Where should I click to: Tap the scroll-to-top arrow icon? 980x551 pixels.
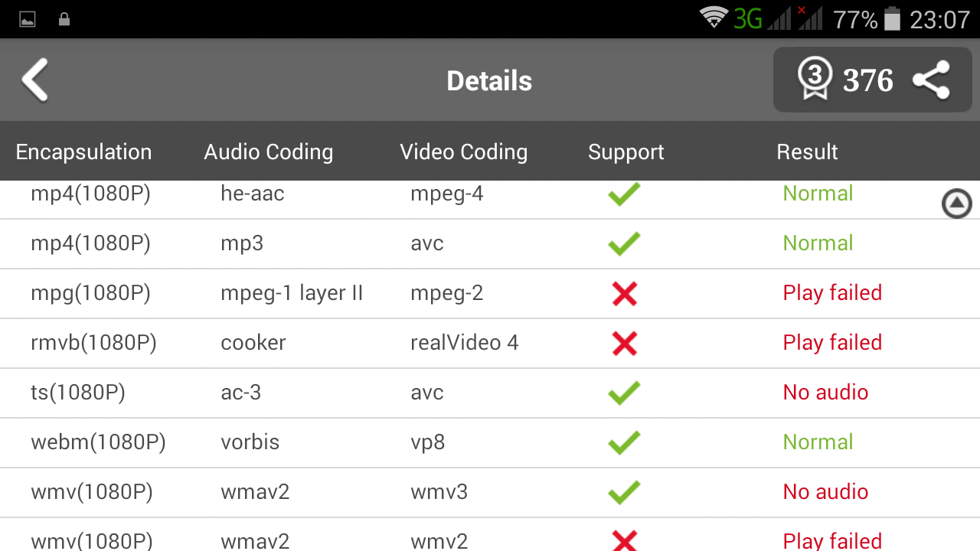pos(956,204)
